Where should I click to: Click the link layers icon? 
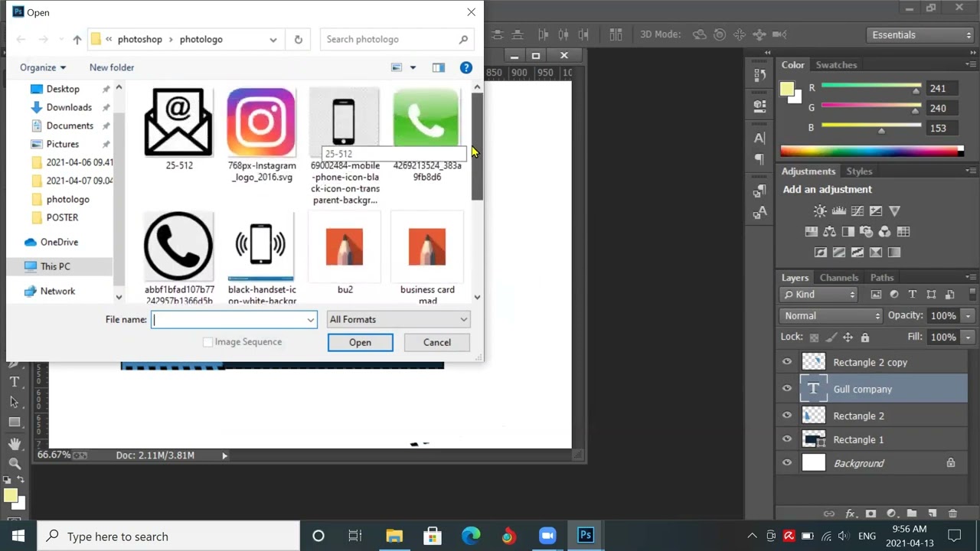click(x=829, y=514)
